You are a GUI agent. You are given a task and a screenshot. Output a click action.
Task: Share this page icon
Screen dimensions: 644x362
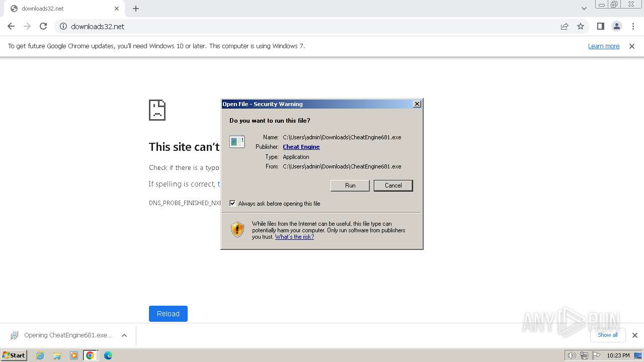point(565,26)
